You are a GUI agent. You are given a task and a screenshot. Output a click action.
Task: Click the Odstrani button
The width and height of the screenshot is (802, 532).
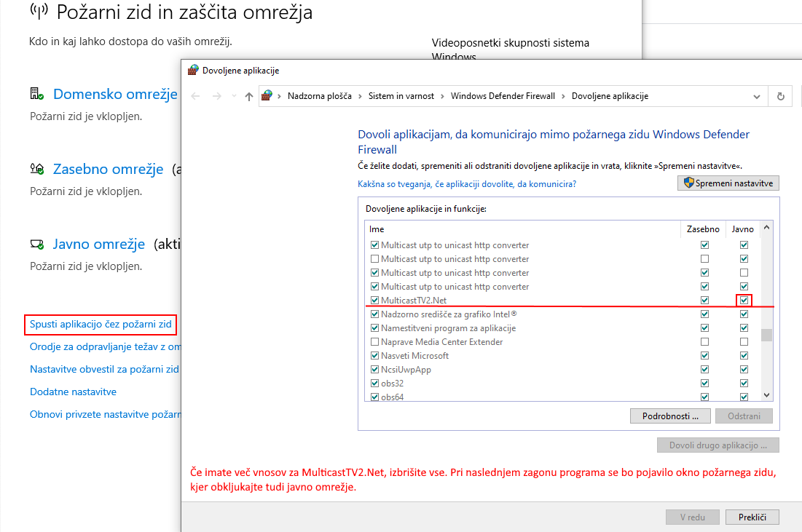pos(744,416)
